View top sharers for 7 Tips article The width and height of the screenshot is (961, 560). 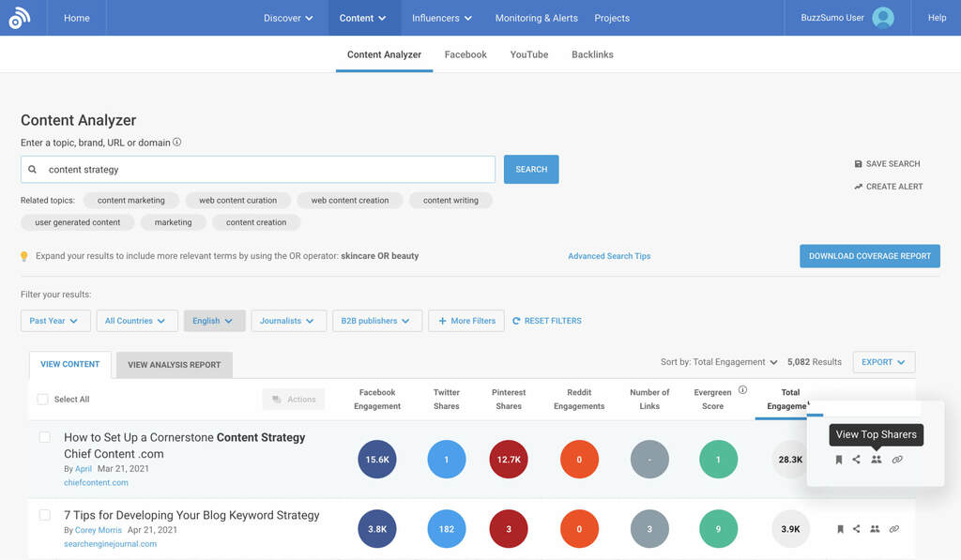point(875,529)
